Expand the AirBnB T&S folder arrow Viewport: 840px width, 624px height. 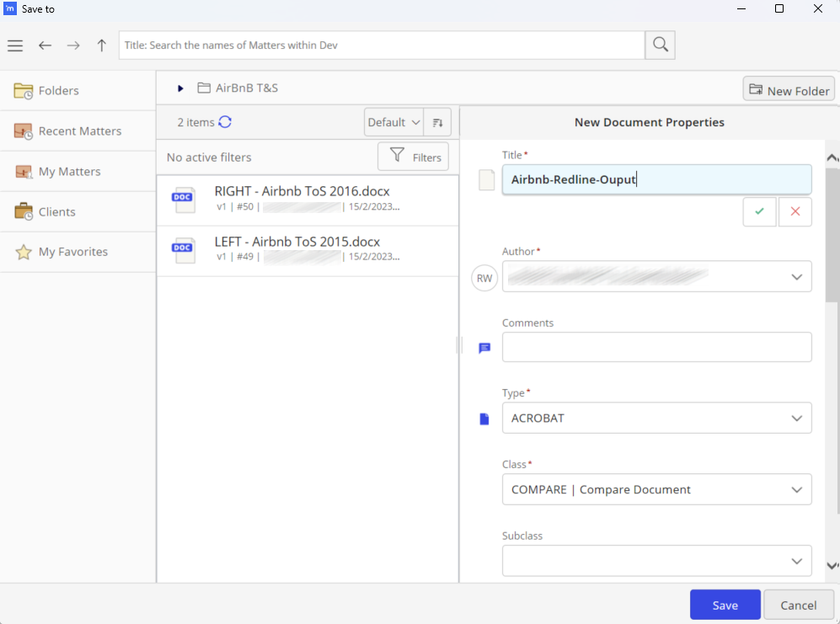[x=180, y=88]
